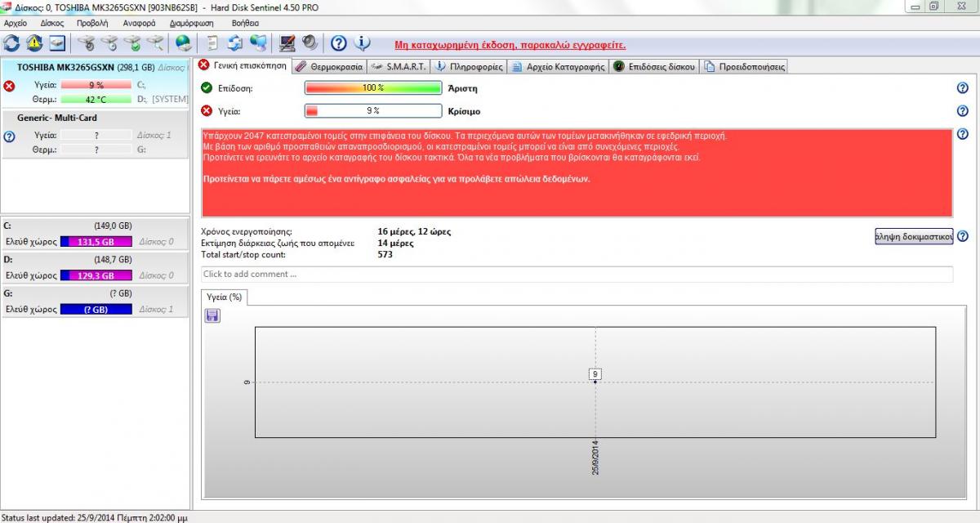The height and width of the screenshot is (523, 980).
Task: Click the data point labeled 9 on graph
Action: tap(595, 375)
